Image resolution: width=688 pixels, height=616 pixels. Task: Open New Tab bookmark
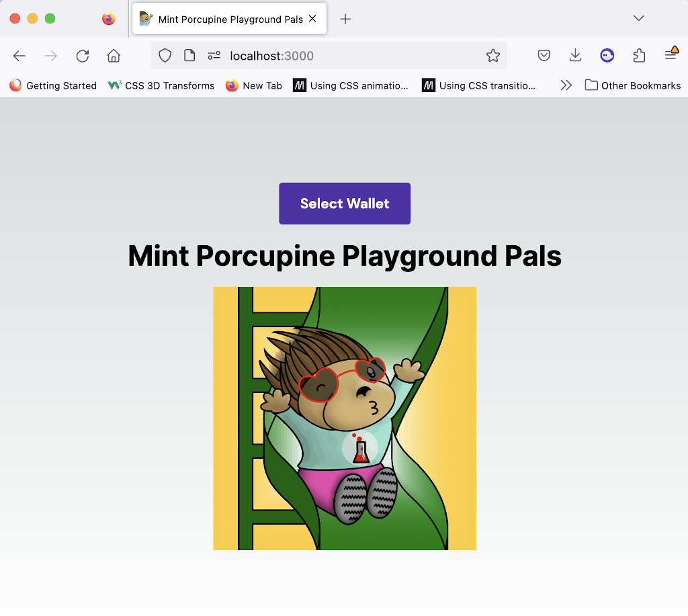pos(253,85)
